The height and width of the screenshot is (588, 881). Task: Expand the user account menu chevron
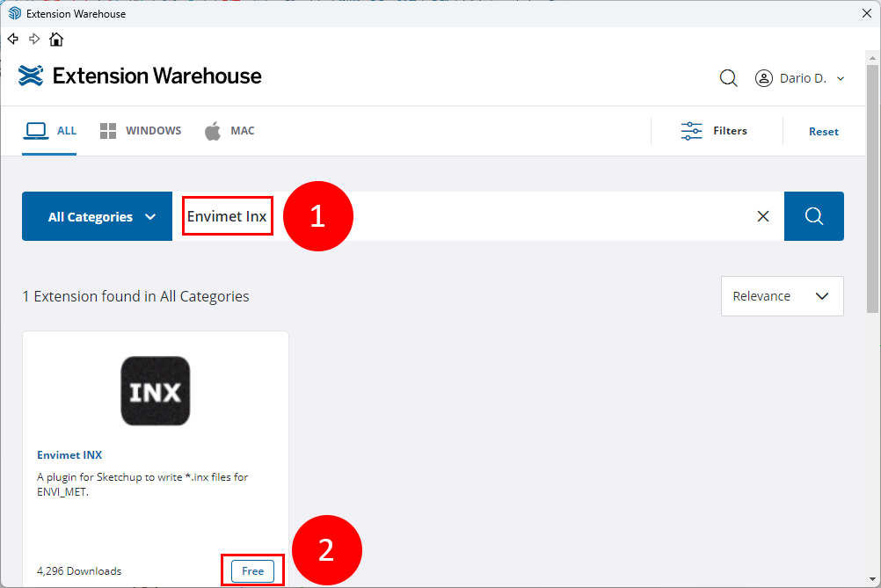pos(840,79)
